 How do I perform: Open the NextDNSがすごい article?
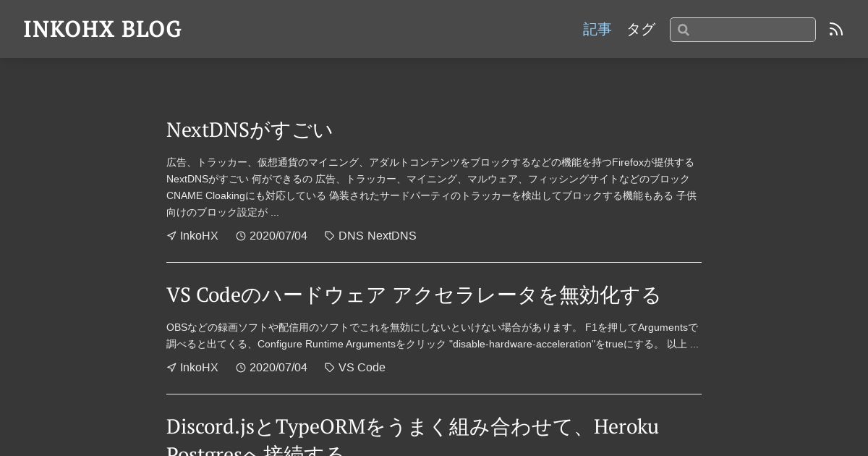(x=250, y=130)
